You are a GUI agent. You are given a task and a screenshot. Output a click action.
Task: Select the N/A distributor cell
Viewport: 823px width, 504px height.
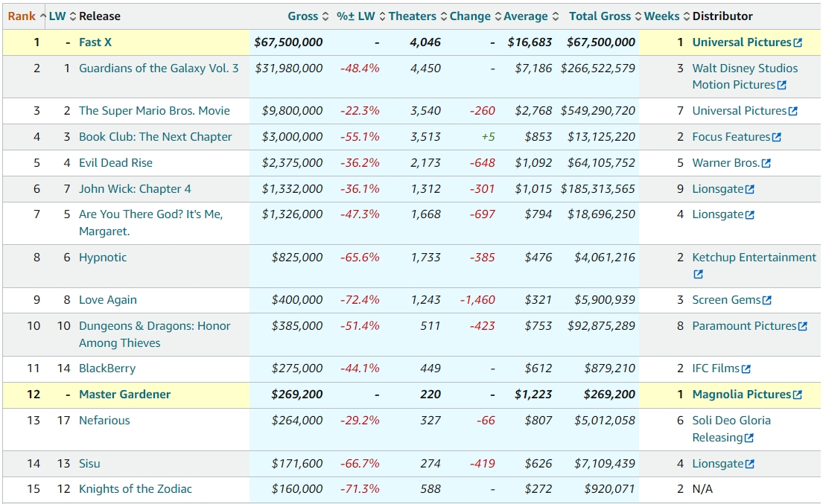(x=702, y=489)
